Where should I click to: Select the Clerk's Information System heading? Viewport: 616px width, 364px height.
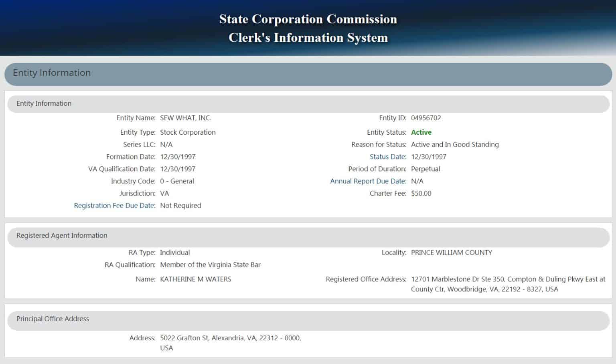[308, 38]
